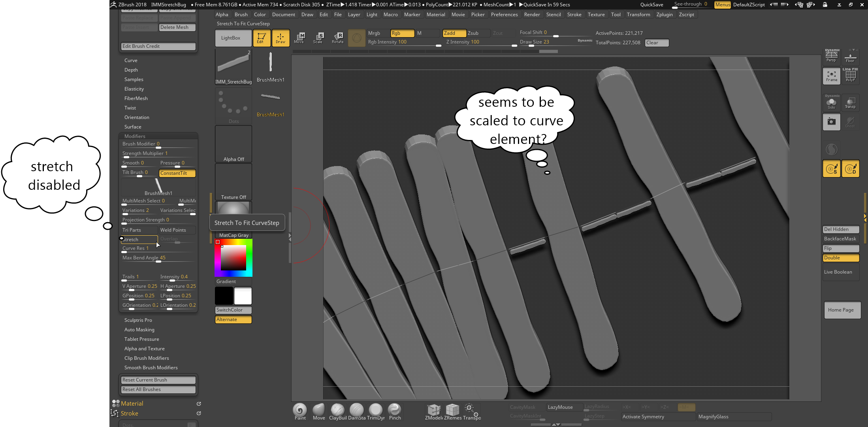Toggle the ConstantTilt option
Image resolution: width=868 pixels, height=427 pixels.
point(177,173)
